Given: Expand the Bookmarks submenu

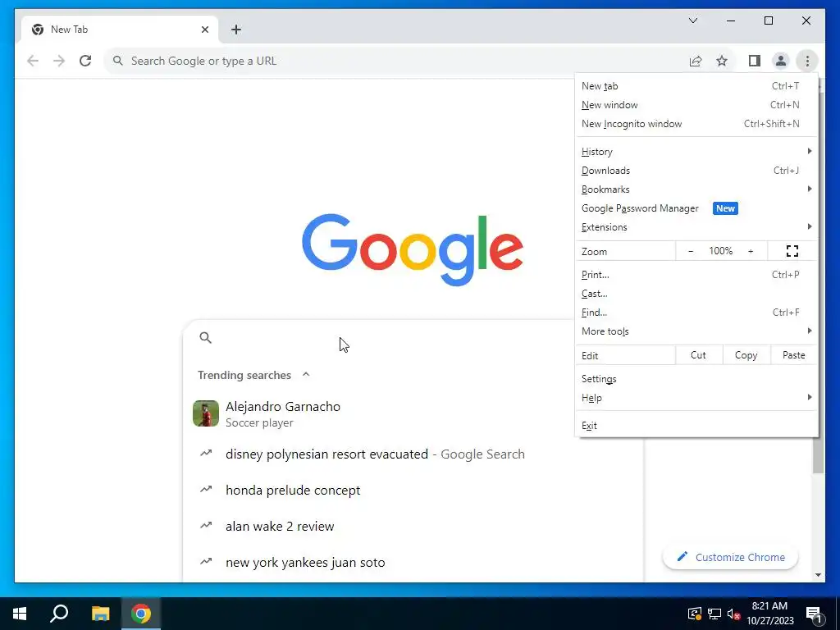Looking at the screenshot, I should click(x=696, y=189).
